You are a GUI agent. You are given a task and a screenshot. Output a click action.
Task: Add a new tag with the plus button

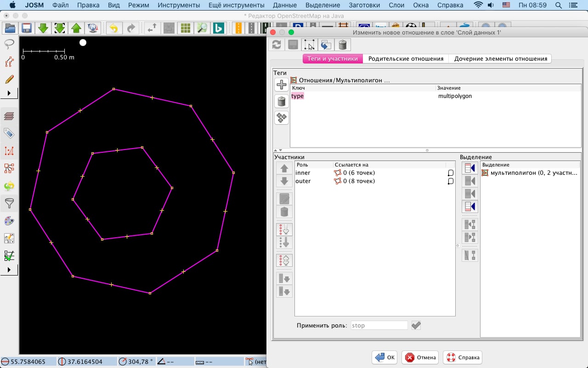(282, 85)
